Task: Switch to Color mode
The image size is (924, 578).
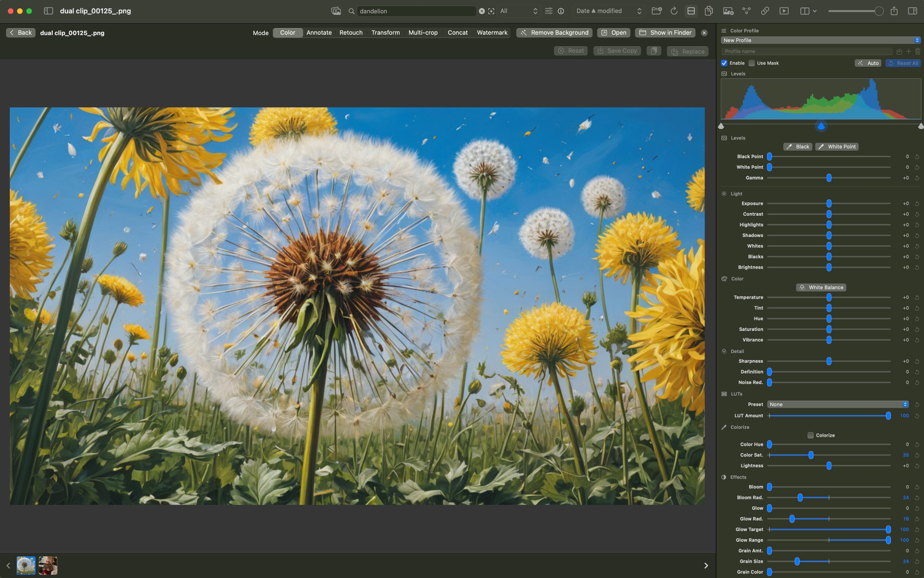Action: (x=288, y=33)
